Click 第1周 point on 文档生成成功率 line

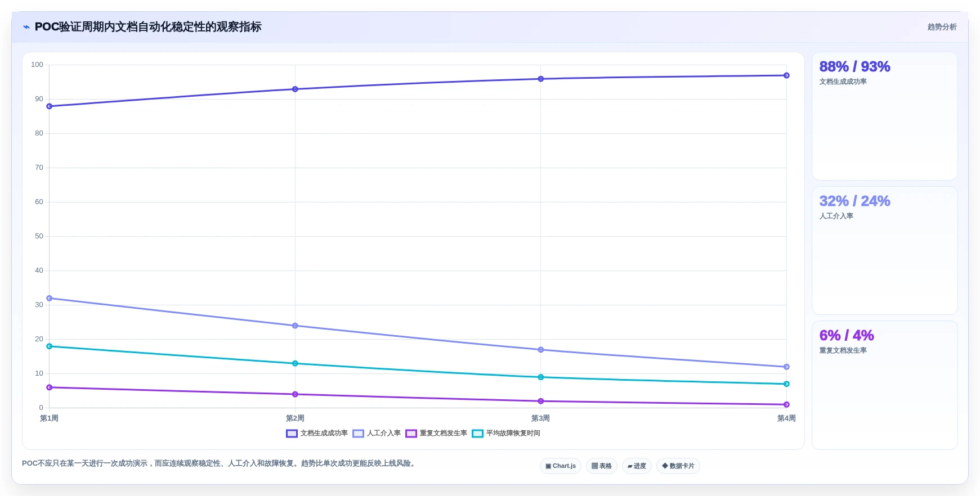50,106
